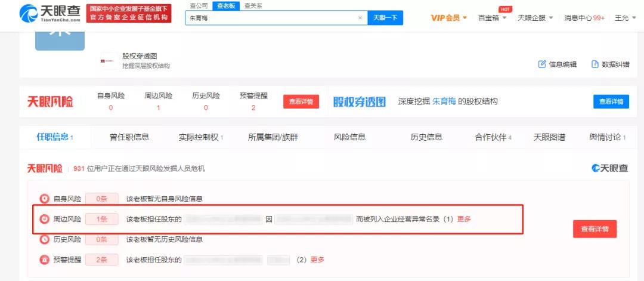Click the 历史风险 count in summary bar
This screenshot has height=281, width=644.
click(x=206, y=107)
